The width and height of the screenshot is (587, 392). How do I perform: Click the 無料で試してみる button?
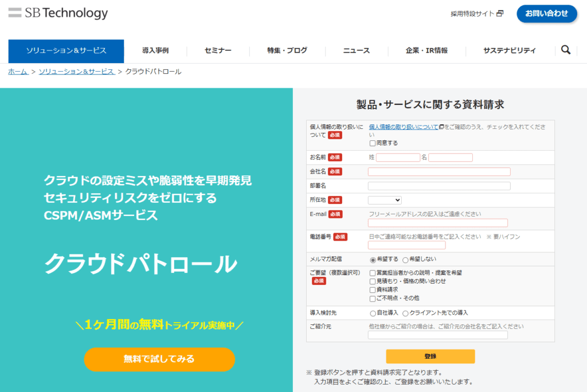[159, 359]
